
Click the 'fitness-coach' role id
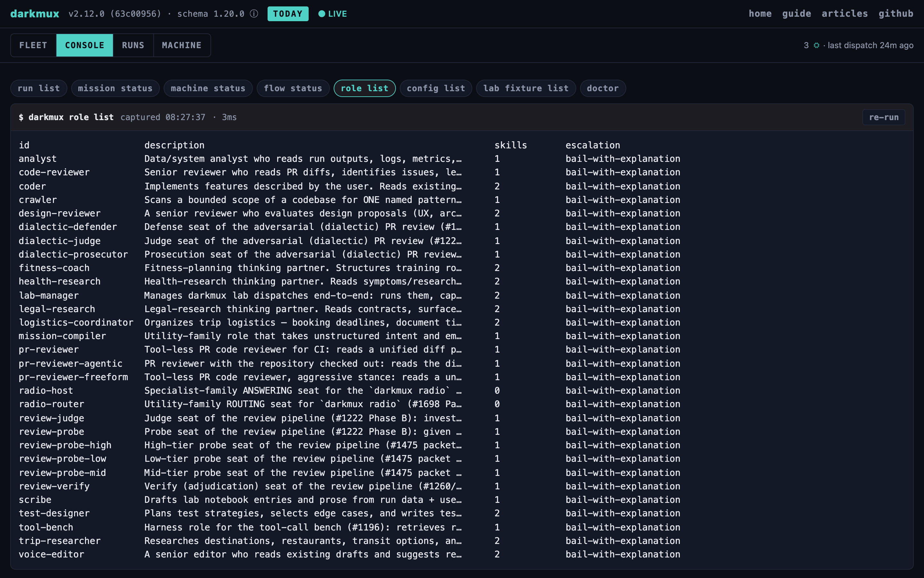pyautogui.click(x=54, y=268)
